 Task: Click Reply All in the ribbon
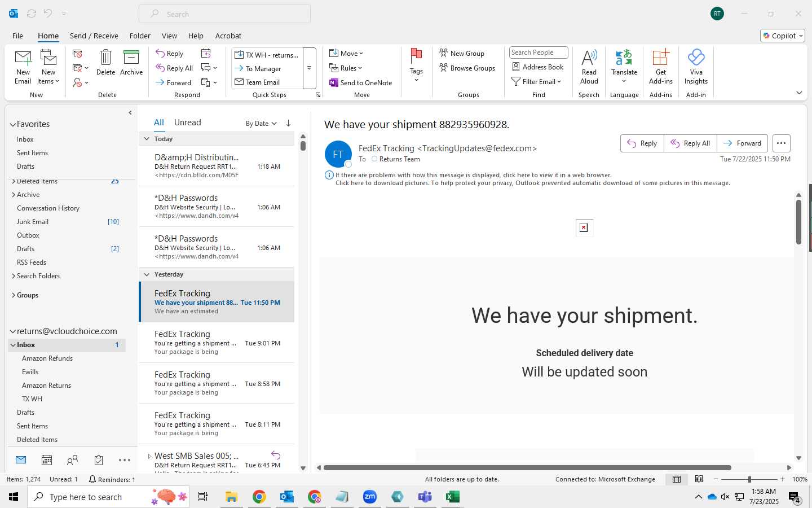point(175,68)
